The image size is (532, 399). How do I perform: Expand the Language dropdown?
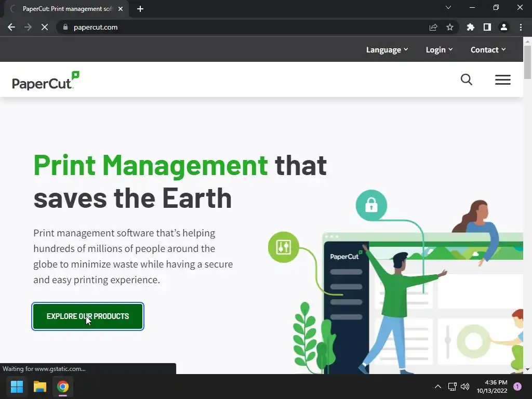point(387,50)
